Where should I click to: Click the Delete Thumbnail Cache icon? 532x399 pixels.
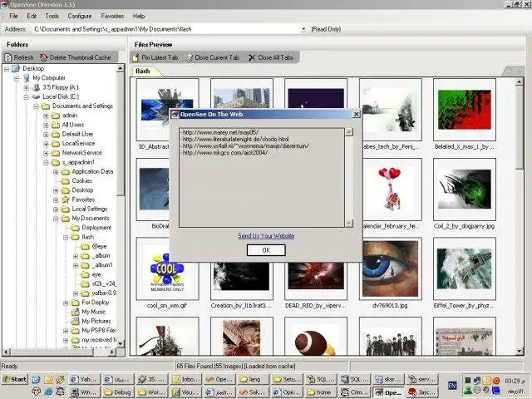(44, 57)
